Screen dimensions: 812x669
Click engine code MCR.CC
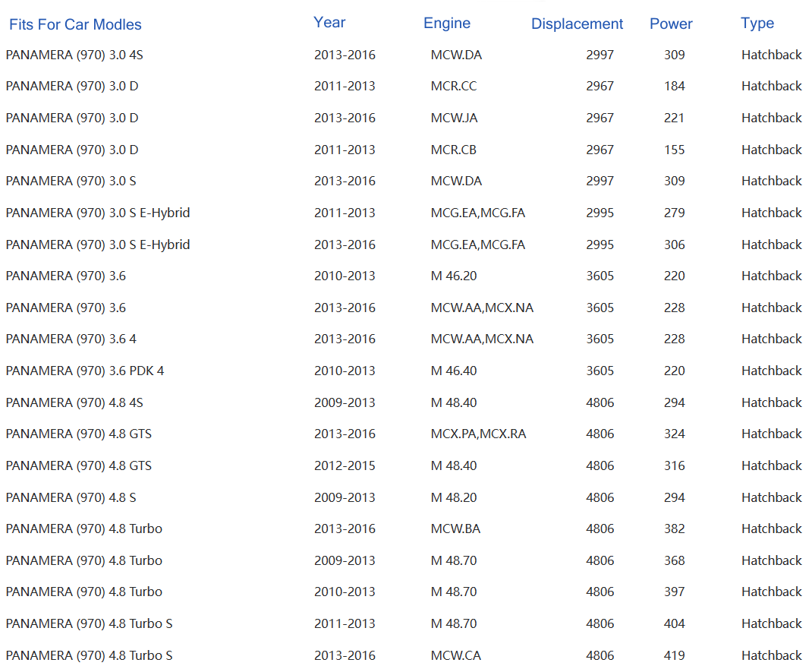[454, 87]
